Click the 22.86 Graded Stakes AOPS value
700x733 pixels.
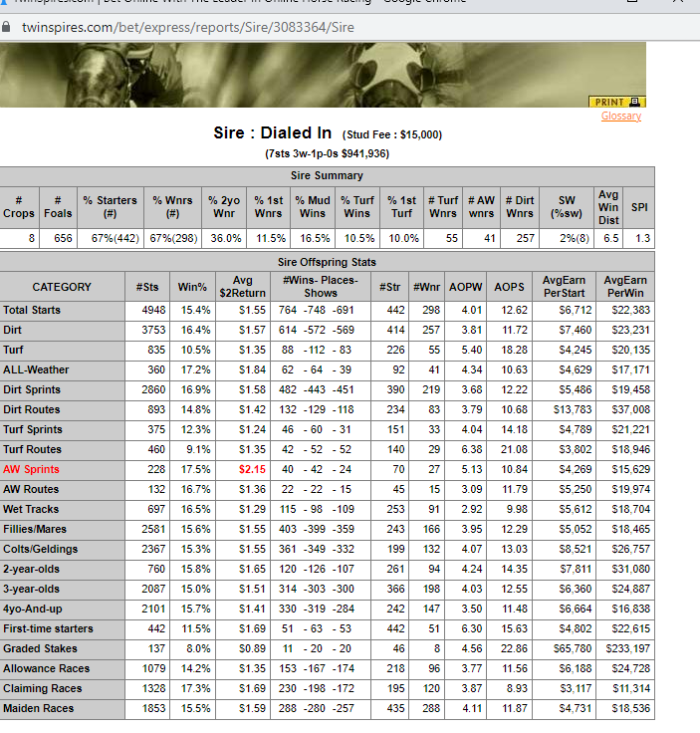515,649
